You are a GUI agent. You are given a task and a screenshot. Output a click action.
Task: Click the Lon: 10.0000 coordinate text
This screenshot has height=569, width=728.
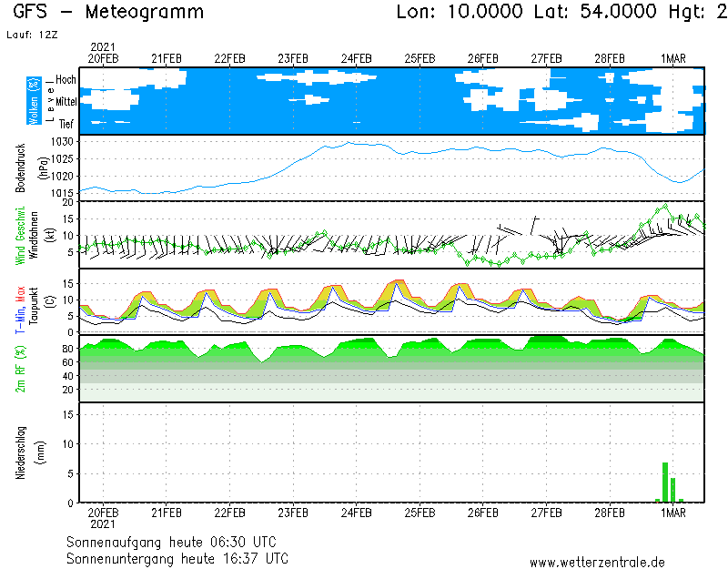pos(460,12)
